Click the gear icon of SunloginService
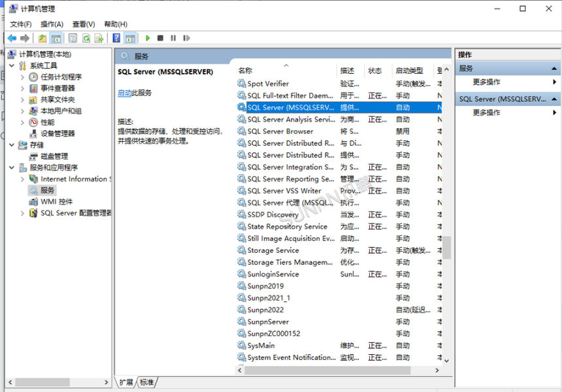562x392 pixels. [x=242, y=274]
